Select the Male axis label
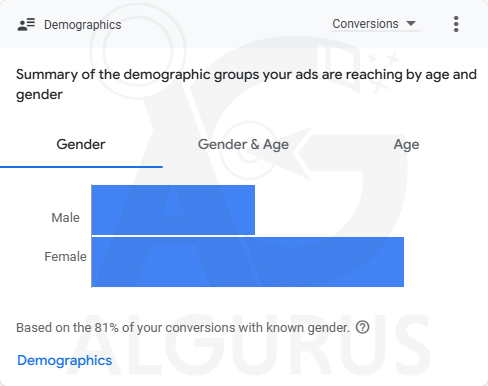The image size is (488, 386). click(66, 218)
